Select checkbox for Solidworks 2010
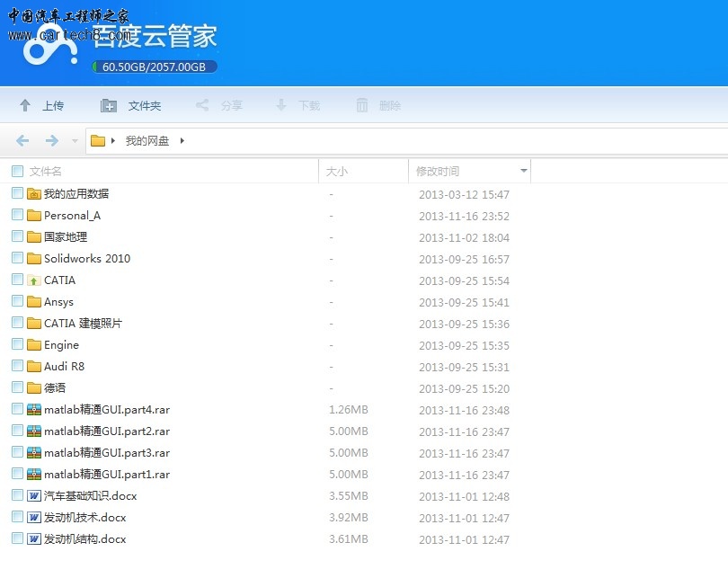 click(x=18, y=257)
